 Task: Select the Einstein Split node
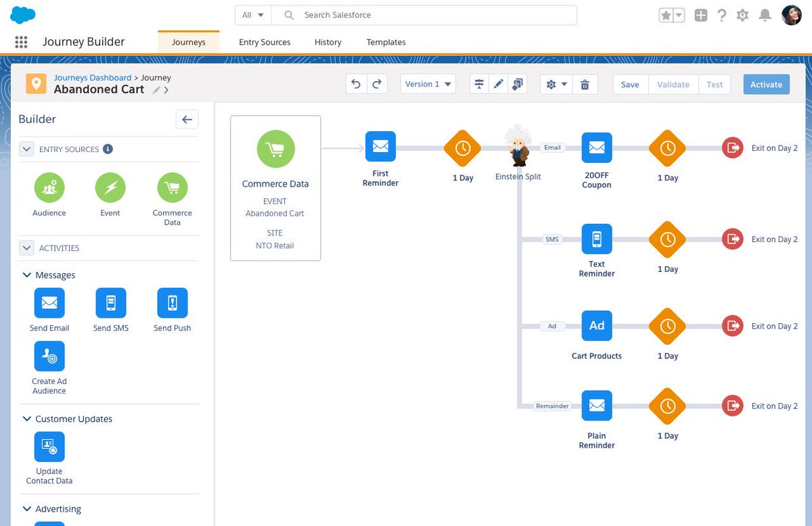[518, 147]
